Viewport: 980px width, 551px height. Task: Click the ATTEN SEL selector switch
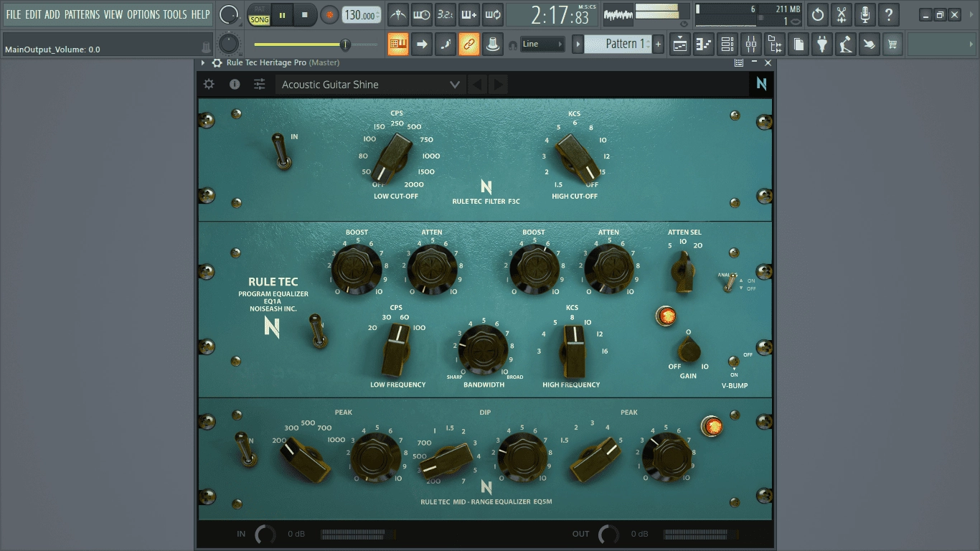[x=683, y=273]
